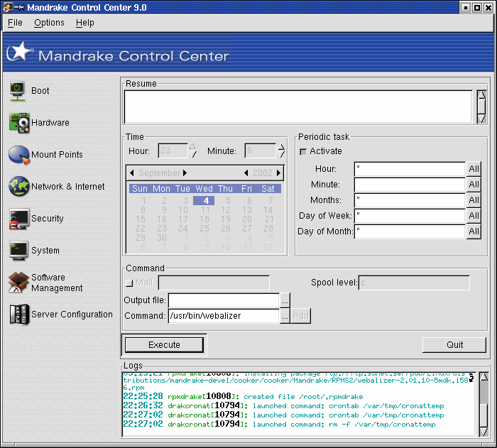
Task: Go to next month arrow after September
Action: tap(185, 173)
